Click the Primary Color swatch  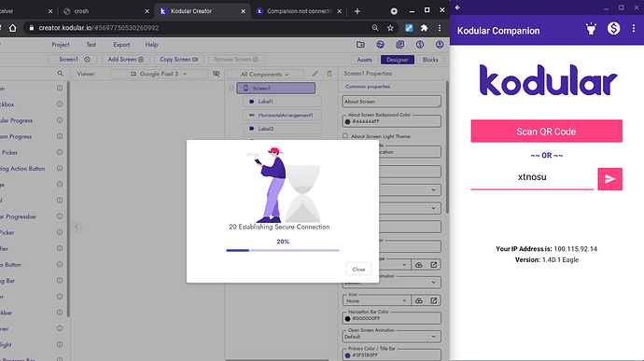click(x=347, y=354)
